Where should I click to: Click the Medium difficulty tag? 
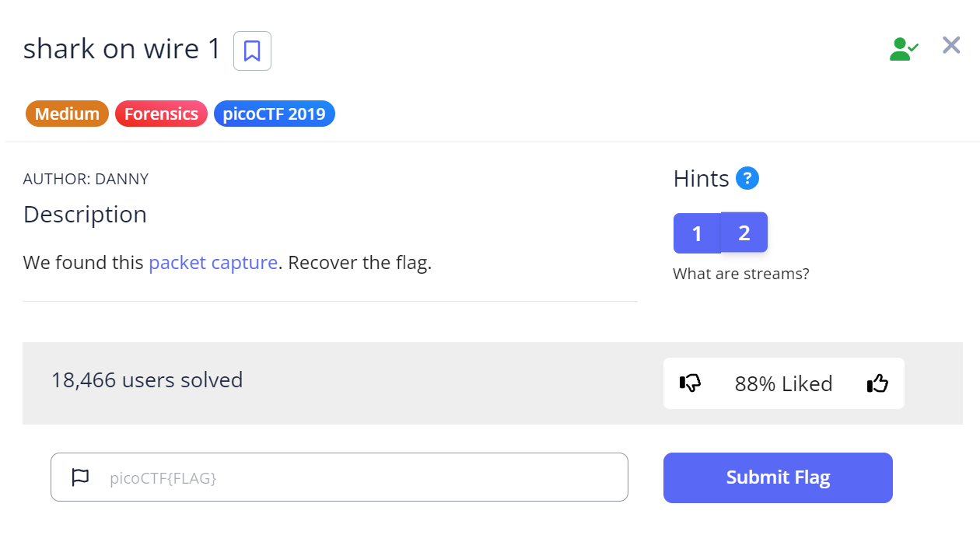[67, 114]
